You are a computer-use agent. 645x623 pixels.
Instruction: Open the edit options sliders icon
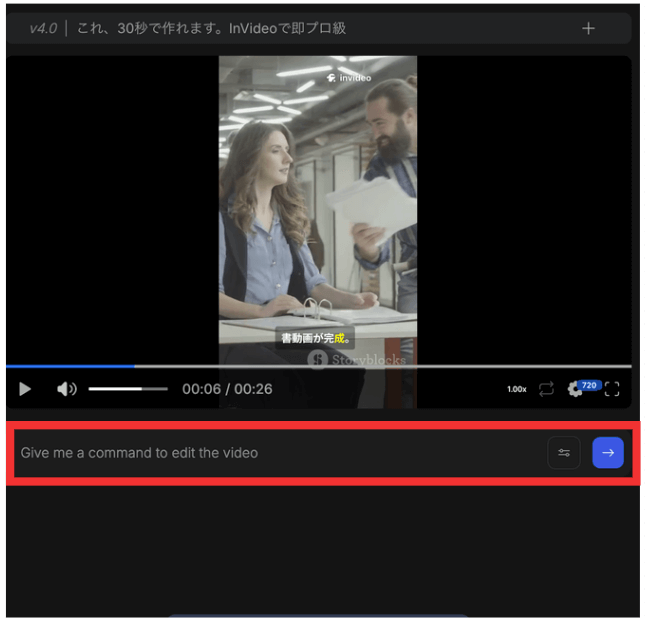point(564,453)
